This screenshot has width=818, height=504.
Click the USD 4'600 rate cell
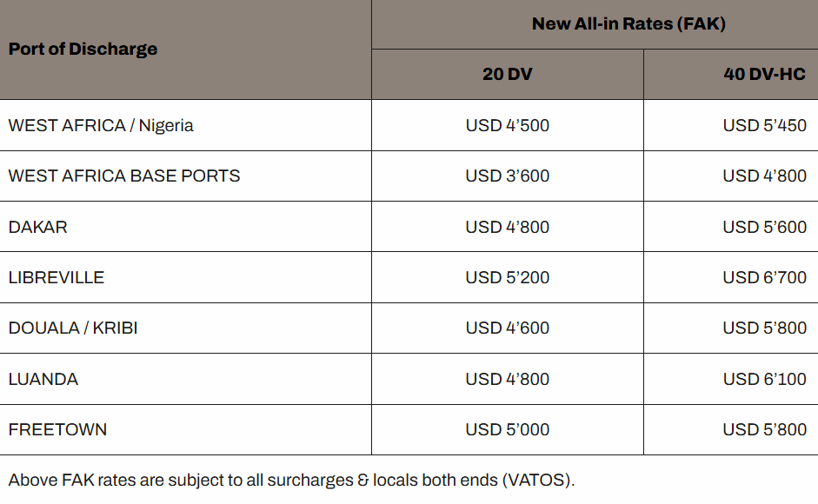(508, 328)
